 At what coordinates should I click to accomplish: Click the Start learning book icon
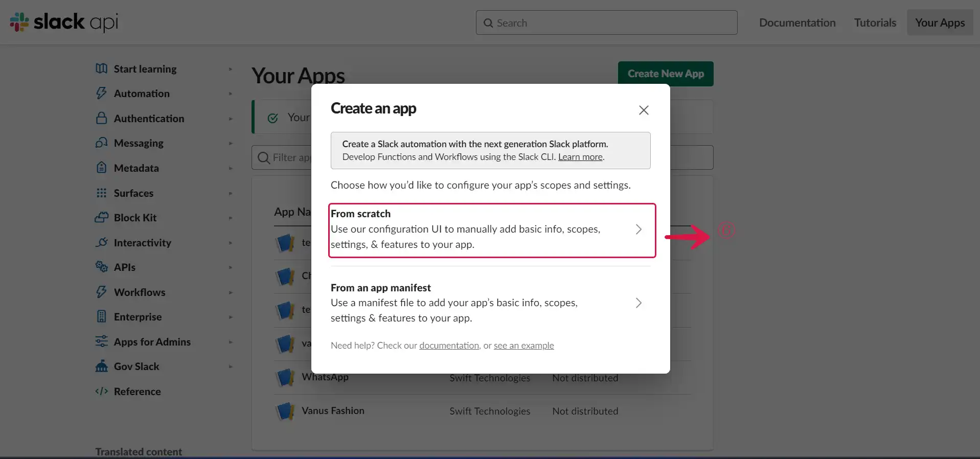pos(101,68)
